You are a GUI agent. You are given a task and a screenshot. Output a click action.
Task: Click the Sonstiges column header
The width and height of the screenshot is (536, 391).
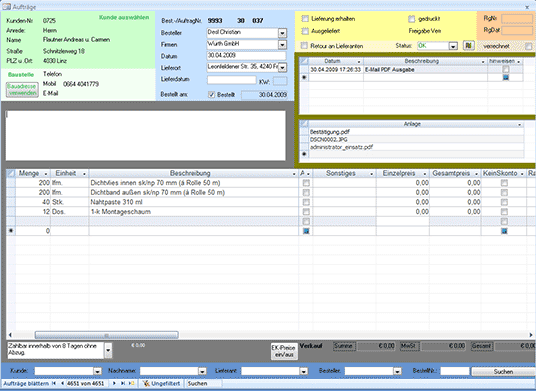(x=345, y=173)
